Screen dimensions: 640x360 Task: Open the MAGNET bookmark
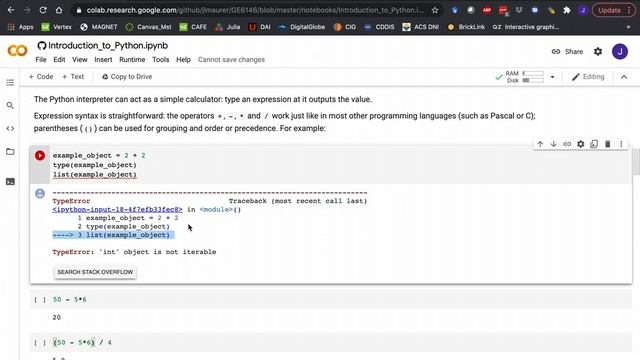tap(98, 27)
